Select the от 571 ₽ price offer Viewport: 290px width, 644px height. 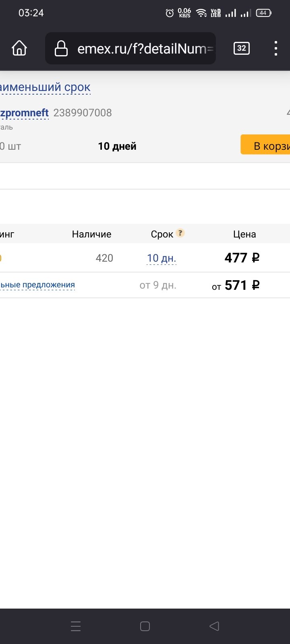[236, 285]
